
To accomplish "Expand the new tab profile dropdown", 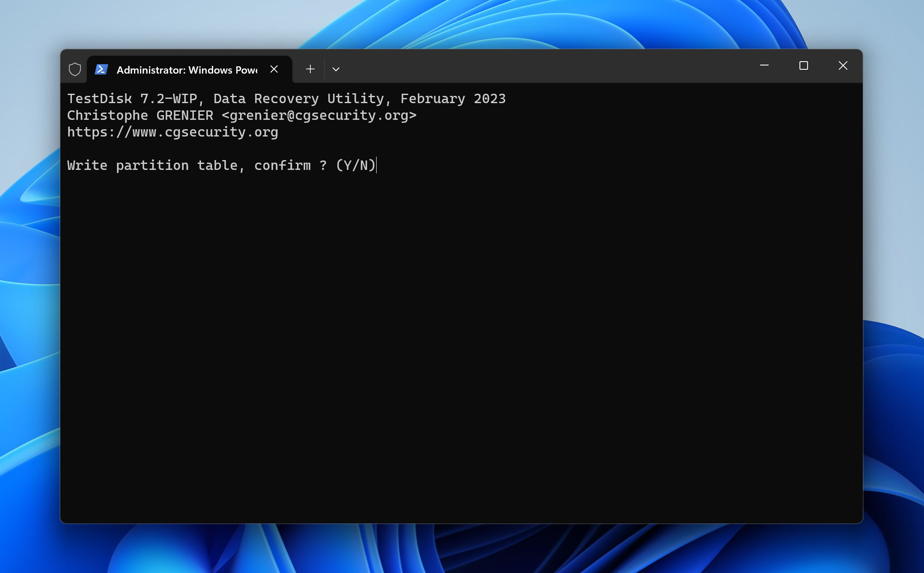I will (336, 69).
